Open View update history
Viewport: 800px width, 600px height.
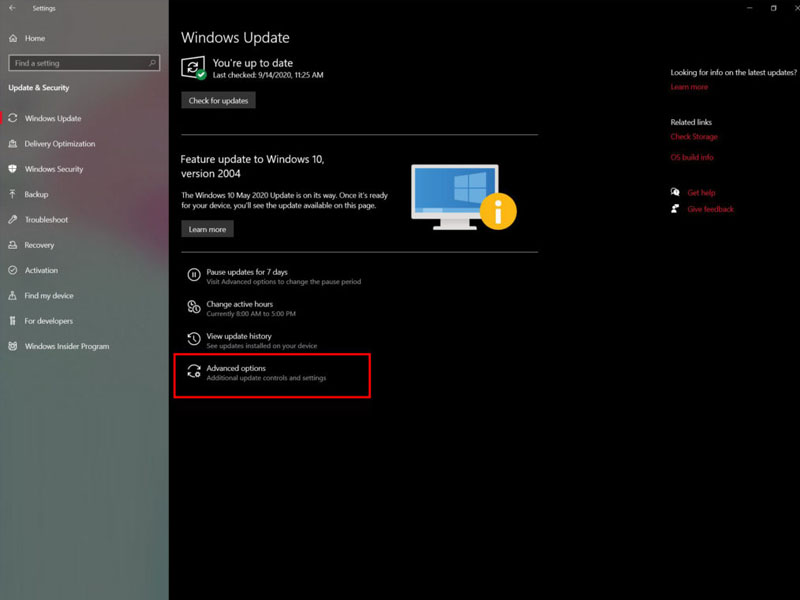click(x=239, y=336)
